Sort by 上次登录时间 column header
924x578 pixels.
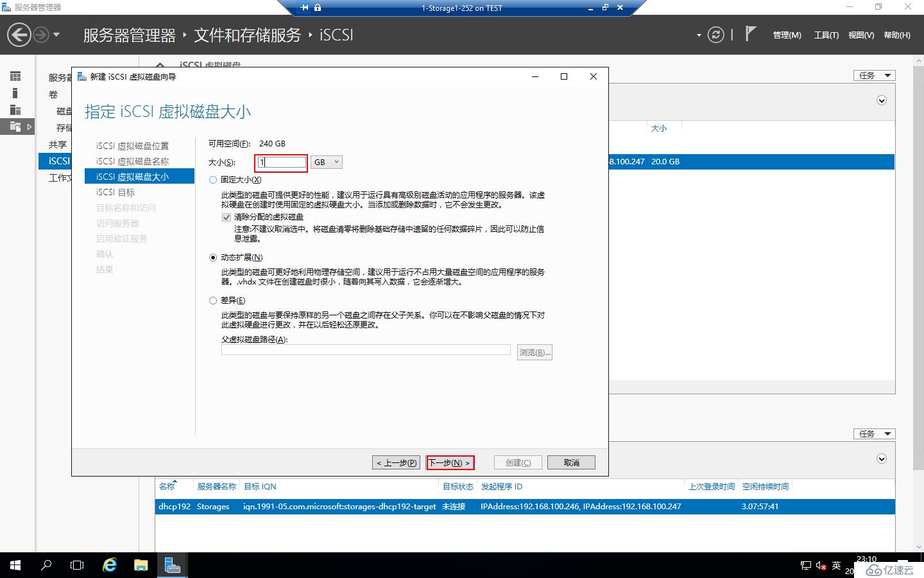(712, 486)
